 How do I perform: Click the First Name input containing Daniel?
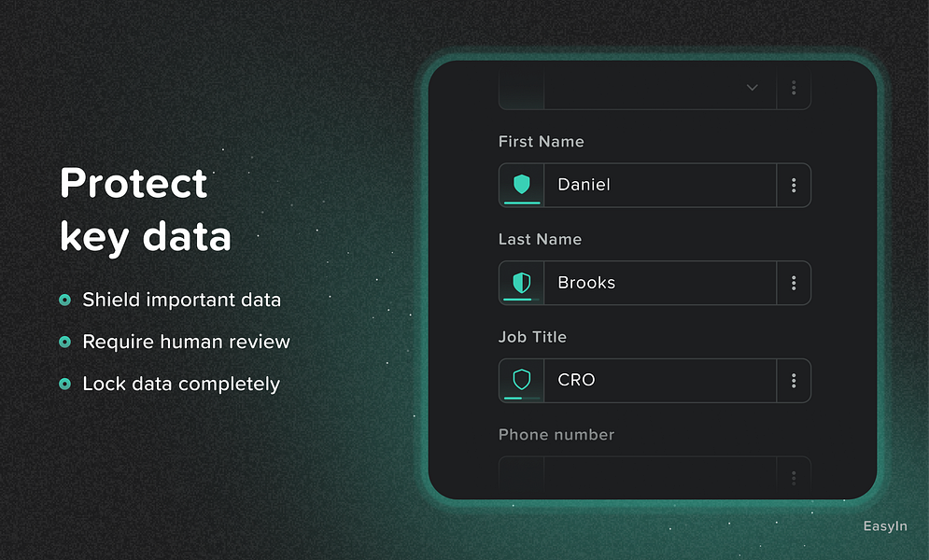(x=660, y=186)
